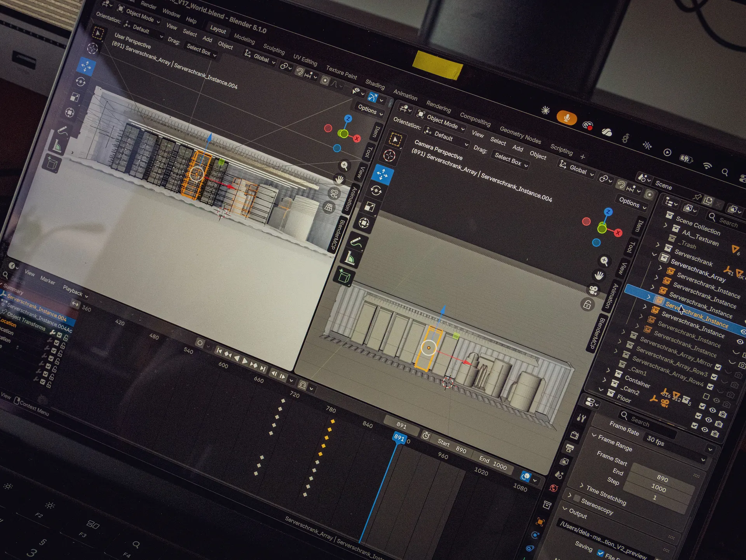Click the play forward button in timeline
The width and height of the screenshot is (746, 560).
tap(245, 361)
